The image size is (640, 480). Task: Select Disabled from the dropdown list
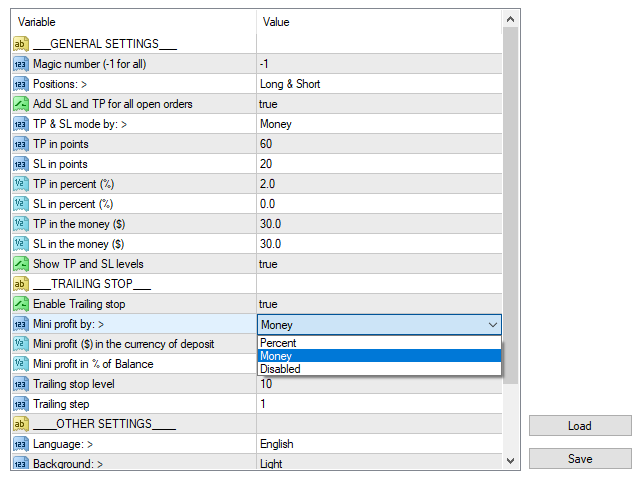[379, 369]
